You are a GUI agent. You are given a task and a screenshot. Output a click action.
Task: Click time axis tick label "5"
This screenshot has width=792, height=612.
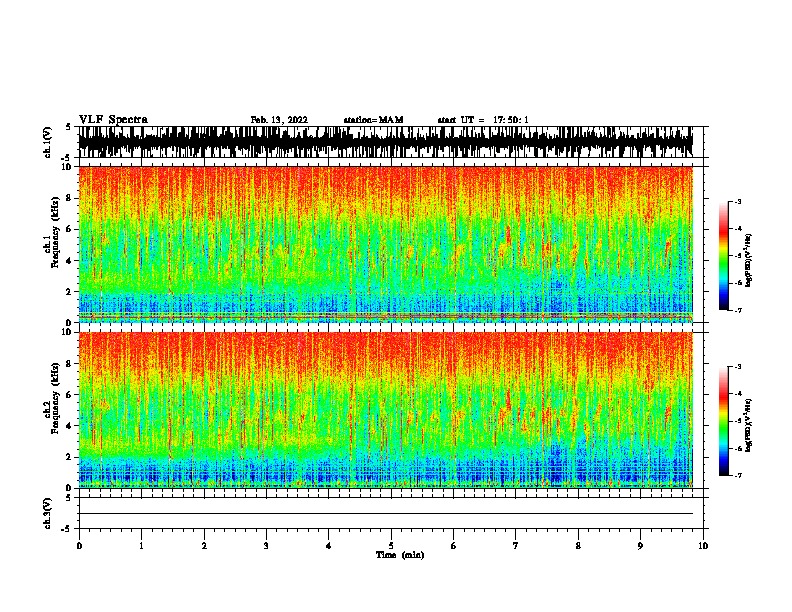(x=391, y=546)
